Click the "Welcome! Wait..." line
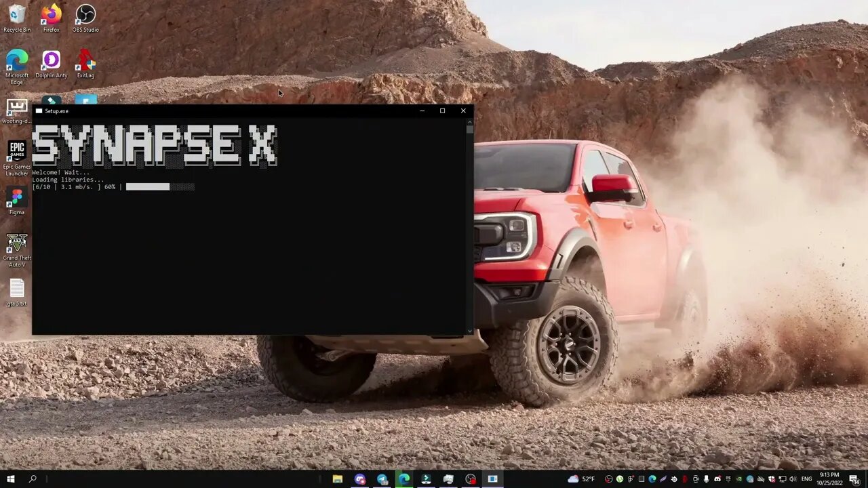Screen dimensions: 868x488 point(61,173)
